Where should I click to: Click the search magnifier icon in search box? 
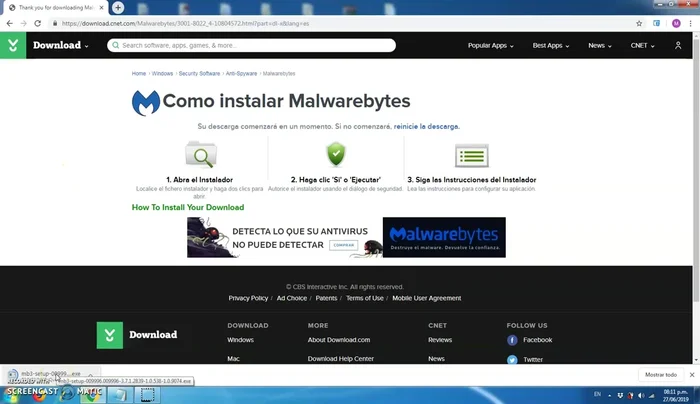click(116, 45)
